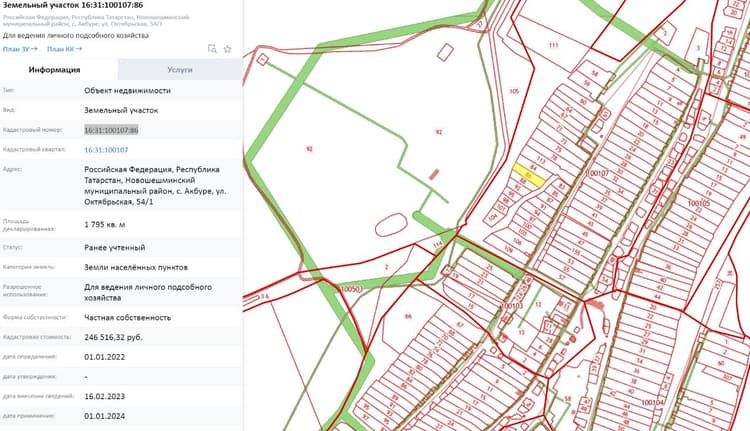Click the quarter label 100104 on map
This screenshot has height=431, width=750.
[x=652, y=402]
